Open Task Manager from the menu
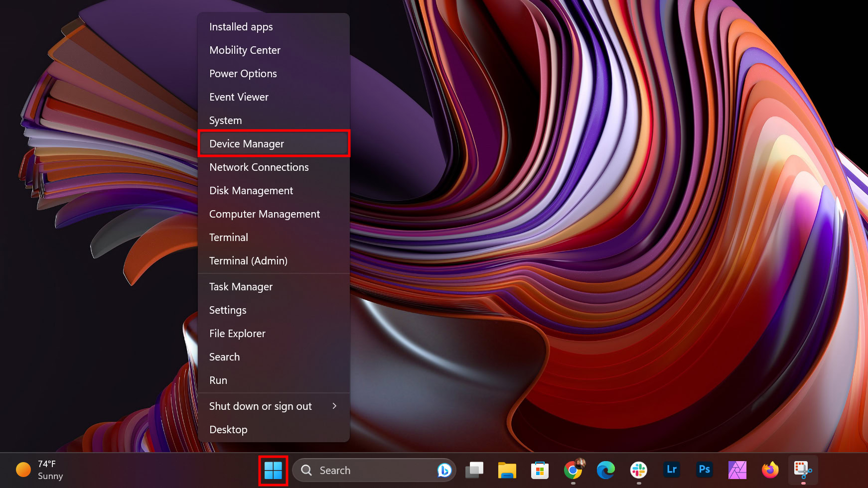Screen dimensions: 868x488 coord(241,287)
